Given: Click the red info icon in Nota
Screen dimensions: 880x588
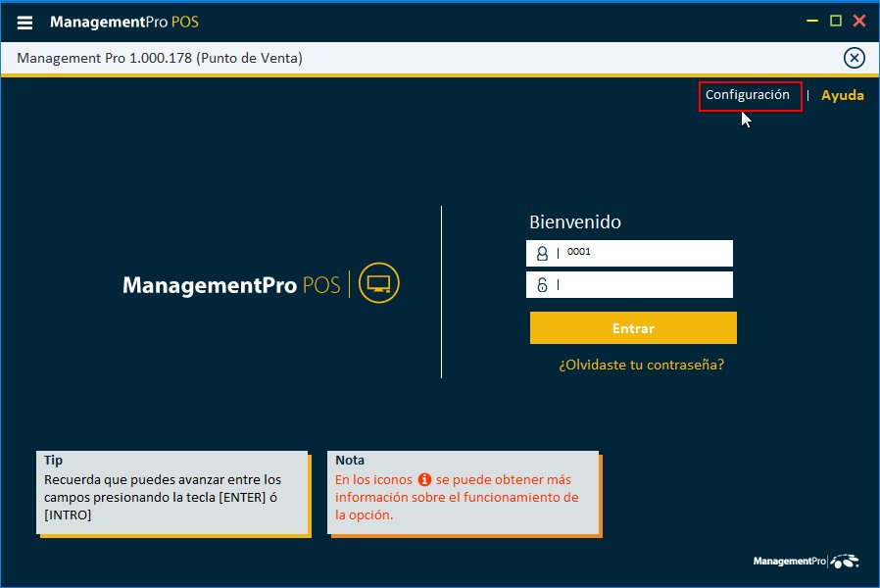Looking at the screenshot, I should pos(424,480).
